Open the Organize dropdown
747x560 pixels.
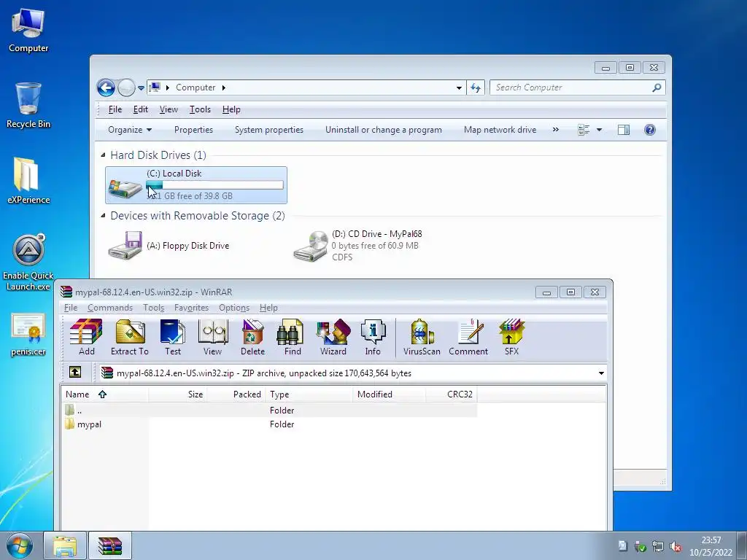coord(130,130)
